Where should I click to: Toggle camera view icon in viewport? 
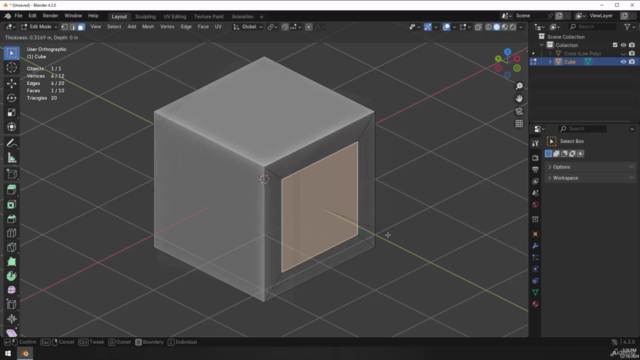pyautogui.click(x=519, y=111)
